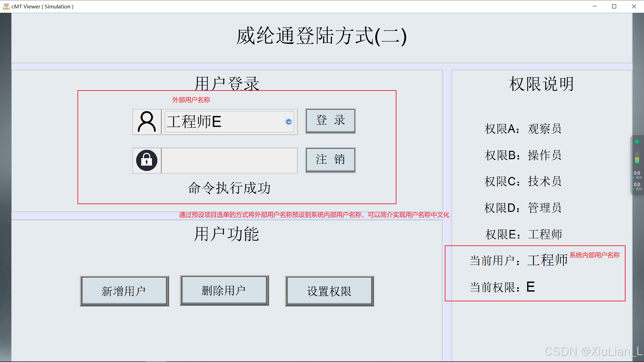Minimize the cMT Viewer window
The height and width of the screenshot is (362, 644).
point(595,6)
